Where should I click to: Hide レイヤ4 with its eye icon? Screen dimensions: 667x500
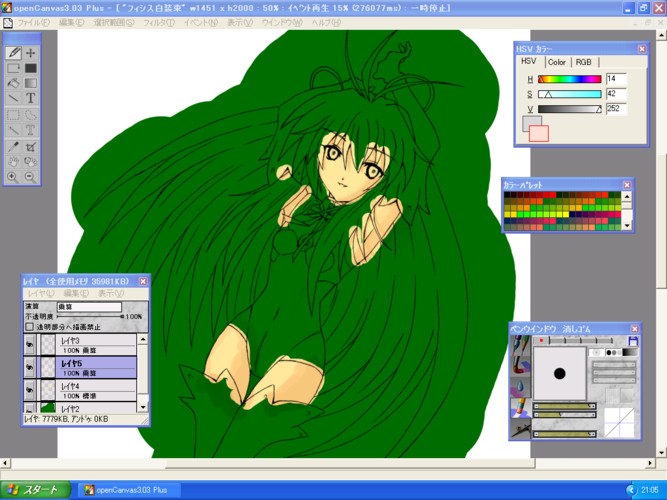29,390
